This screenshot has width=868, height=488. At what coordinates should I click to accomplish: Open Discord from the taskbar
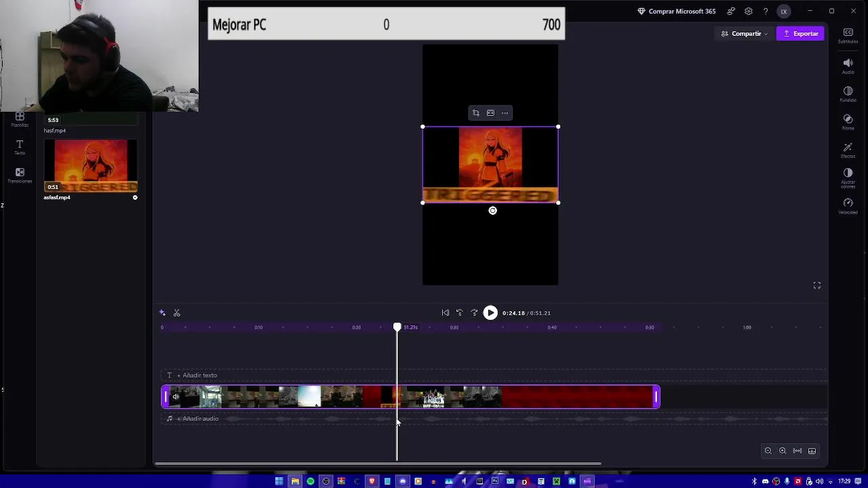coord(403,481)
